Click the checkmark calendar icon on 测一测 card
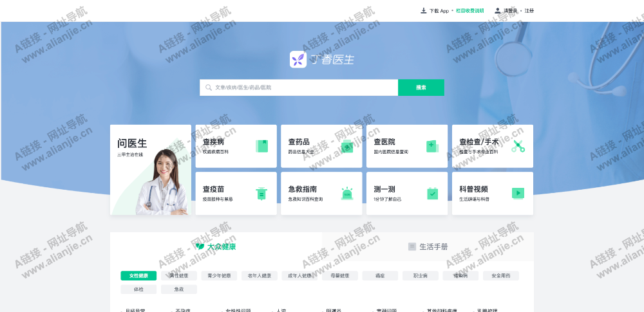644x312 pixels. [x=433, y=194]
